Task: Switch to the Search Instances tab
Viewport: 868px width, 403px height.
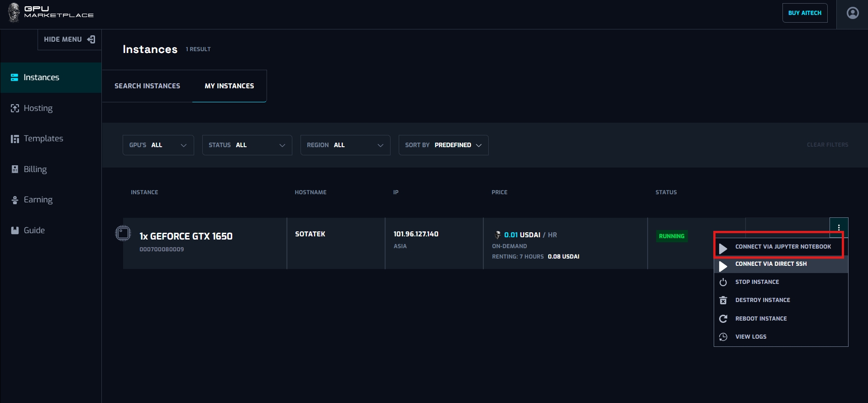Action: tap(147, 86)
